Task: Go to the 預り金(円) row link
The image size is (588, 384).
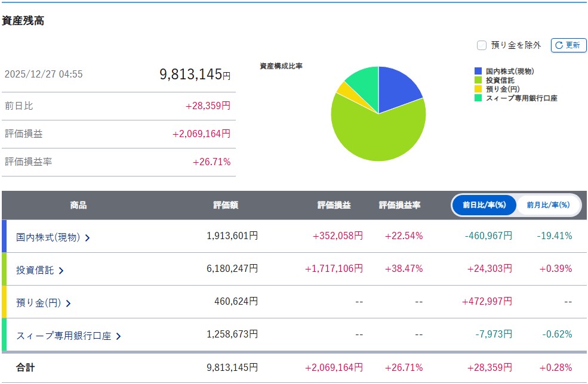Action: coord(39,303)
